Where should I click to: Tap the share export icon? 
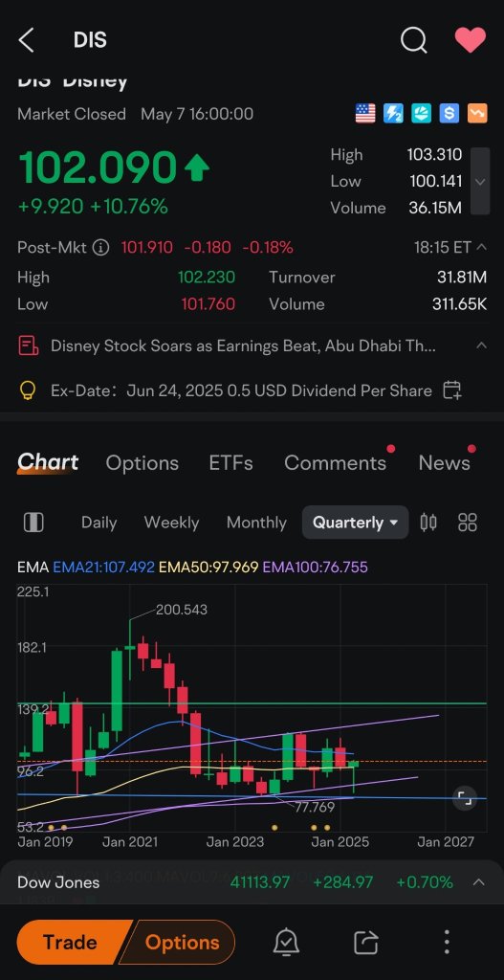(x=366, y=942)
